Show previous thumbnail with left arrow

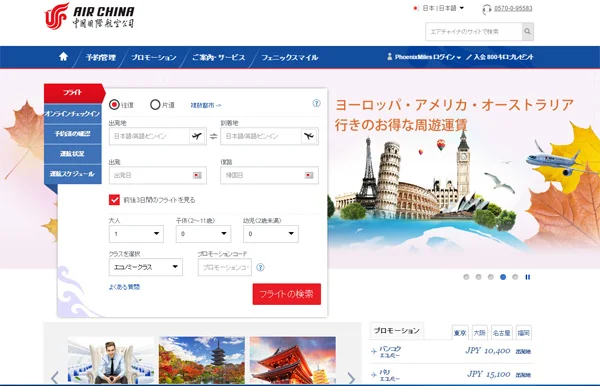pos(55,378)
